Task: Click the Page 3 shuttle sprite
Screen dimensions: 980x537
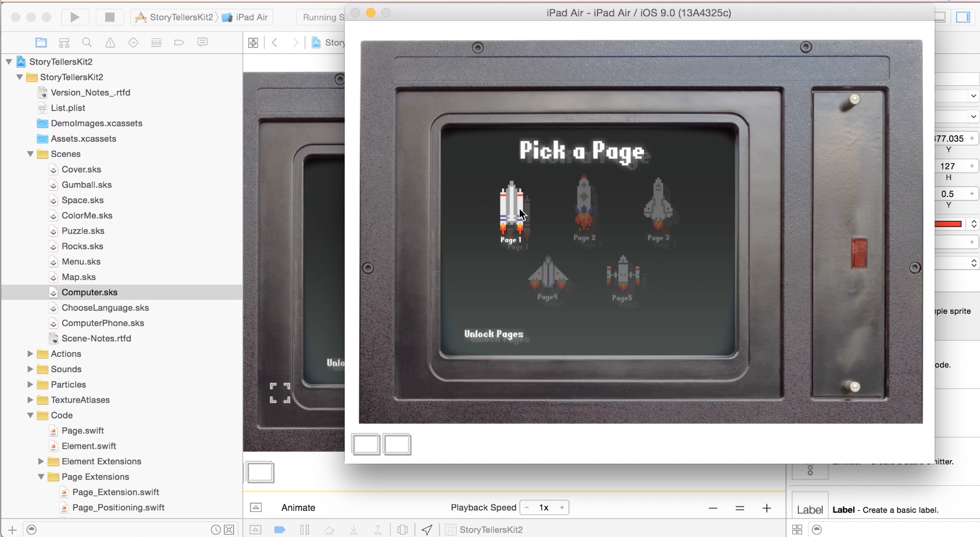Action: pyautogui.click(x=658, y=205)
